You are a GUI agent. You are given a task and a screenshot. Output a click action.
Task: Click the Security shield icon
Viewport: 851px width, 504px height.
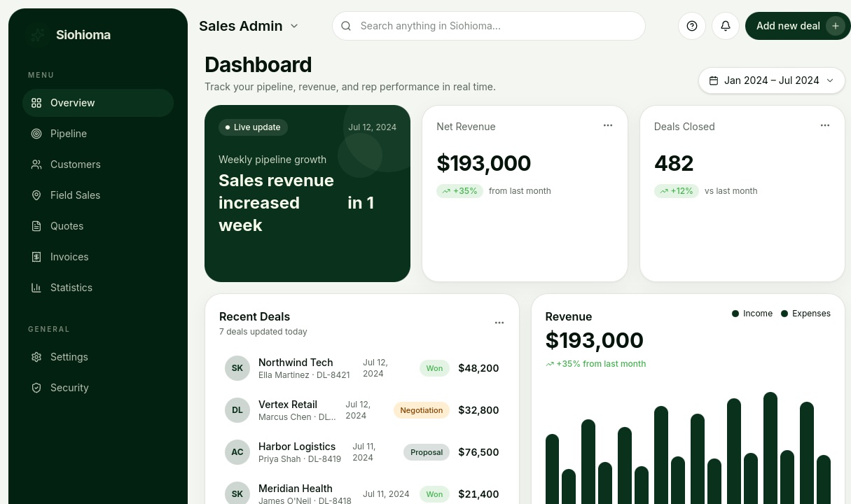click(36, 388)
